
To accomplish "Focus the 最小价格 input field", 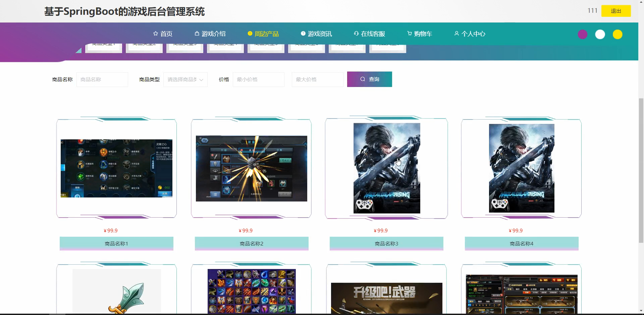I will point(259,80).
